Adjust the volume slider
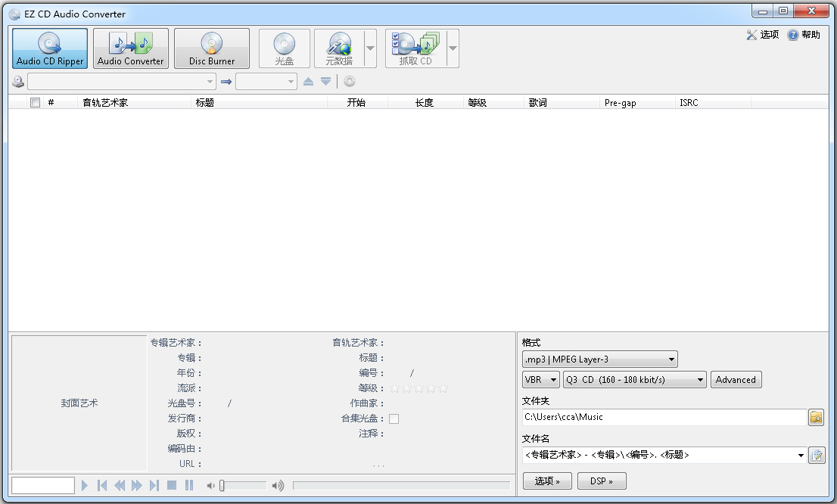Viewport: 837px width, 504px height. click(244, 485)
